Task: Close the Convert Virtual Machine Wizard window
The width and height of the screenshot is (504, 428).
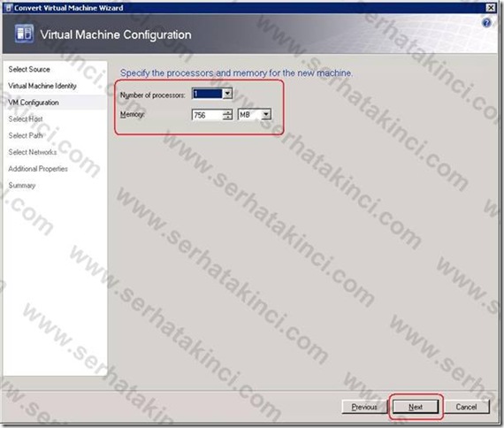Action: 490,8
